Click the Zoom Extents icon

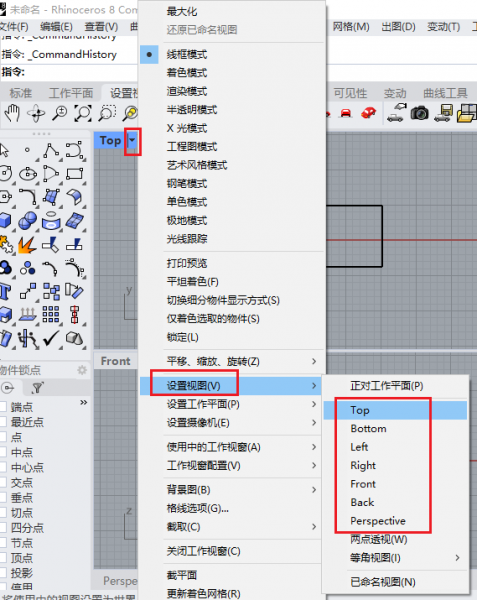83,113
